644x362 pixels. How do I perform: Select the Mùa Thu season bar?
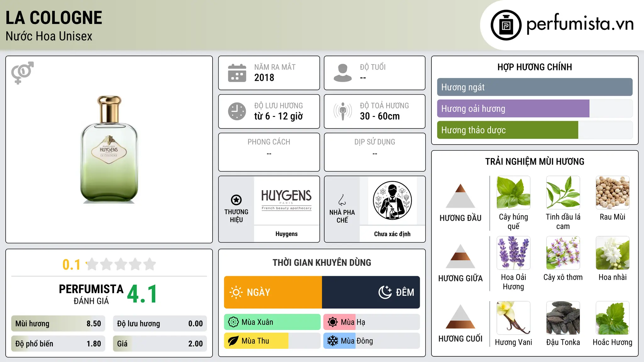click(272, 341)
